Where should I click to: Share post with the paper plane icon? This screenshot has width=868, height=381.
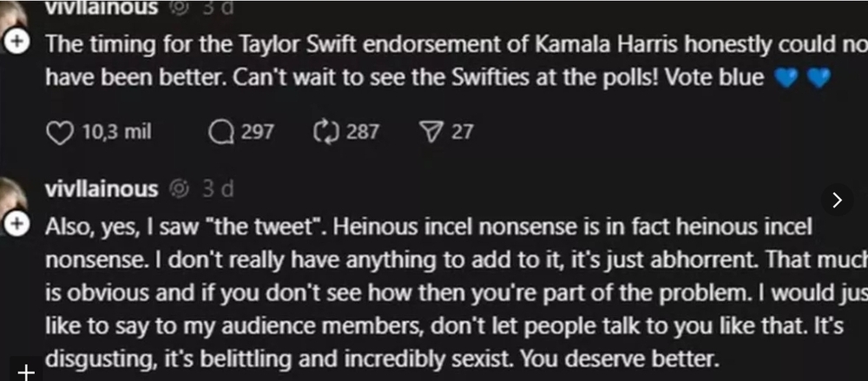pyautogui.click(x=431, y=132)
